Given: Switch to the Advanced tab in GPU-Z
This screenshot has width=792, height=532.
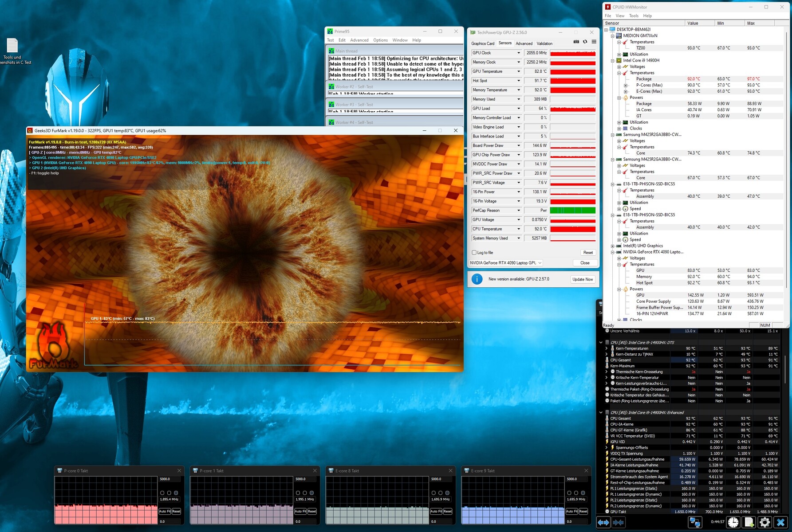Looking at the screenshot, I should 524,43.
